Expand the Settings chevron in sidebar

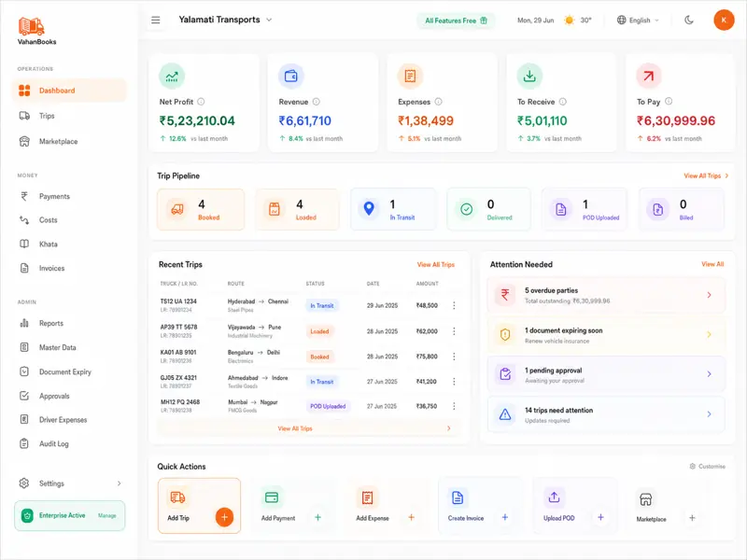click(119, 483)
